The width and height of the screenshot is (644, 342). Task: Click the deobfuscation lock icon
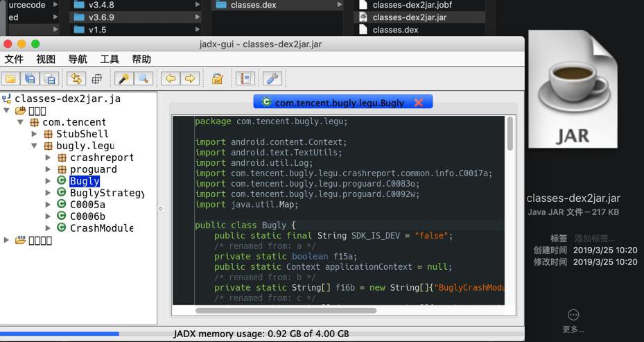point(217,78)
